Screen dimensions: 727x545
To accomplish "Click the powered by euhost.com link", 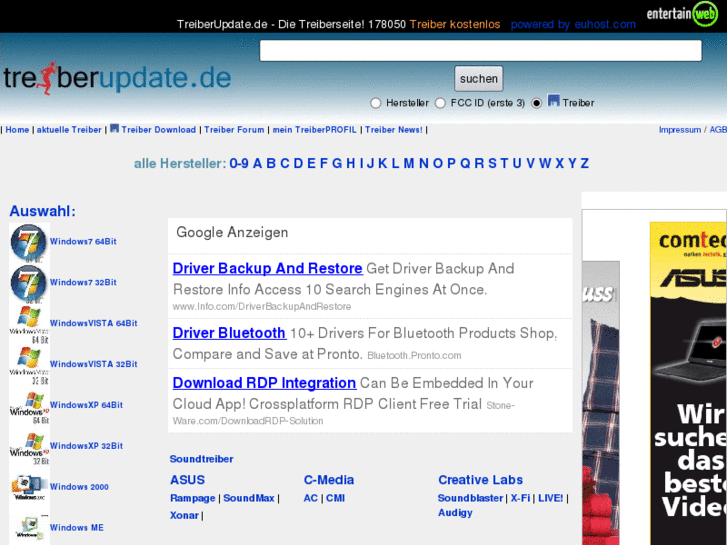I will coord(573,25).
